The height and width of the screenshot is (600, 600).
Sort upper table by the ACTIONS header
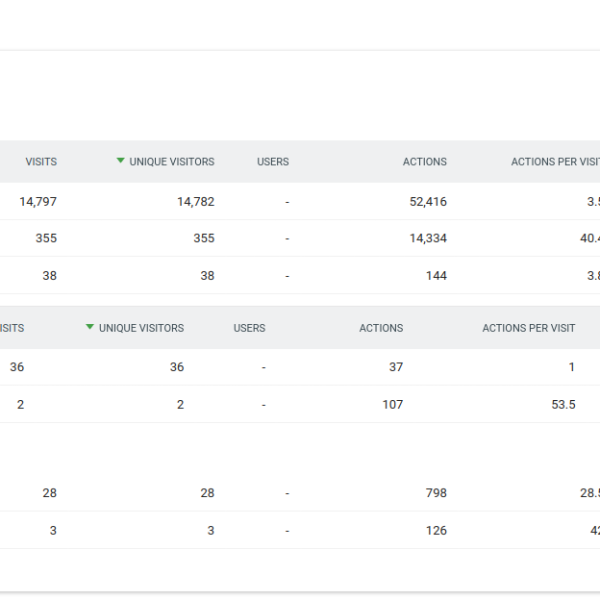[425, 162]
